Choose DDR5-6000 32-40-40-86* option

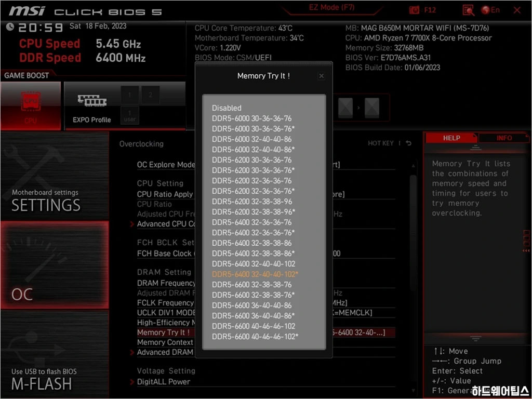tap(253, 149)
